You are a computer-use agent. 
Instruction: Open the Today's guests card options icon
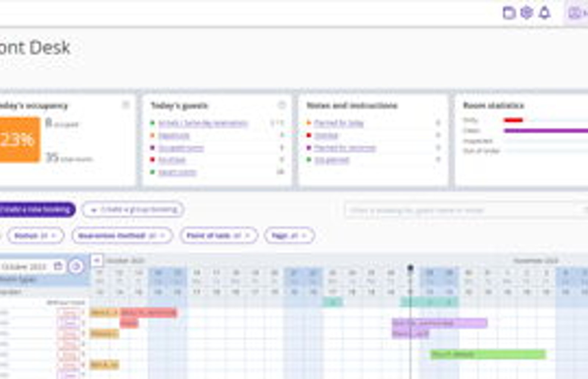(x=282, y=105)
